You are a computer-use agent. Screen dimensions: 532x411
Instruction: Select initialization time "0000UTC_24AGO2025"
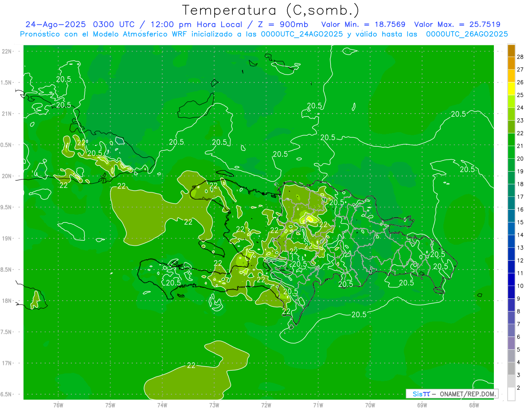click(x=301, y=34)
